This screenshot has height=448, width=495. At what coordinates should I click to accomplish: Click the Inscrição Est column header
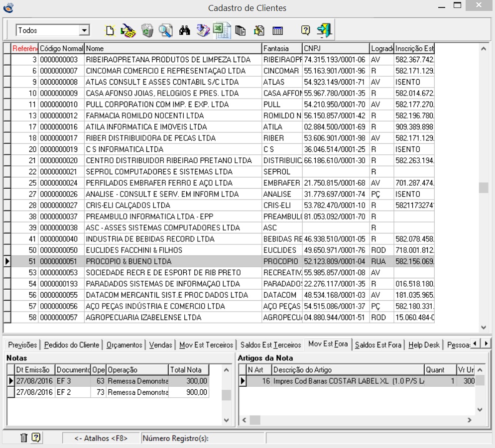(x=414, y=48)
